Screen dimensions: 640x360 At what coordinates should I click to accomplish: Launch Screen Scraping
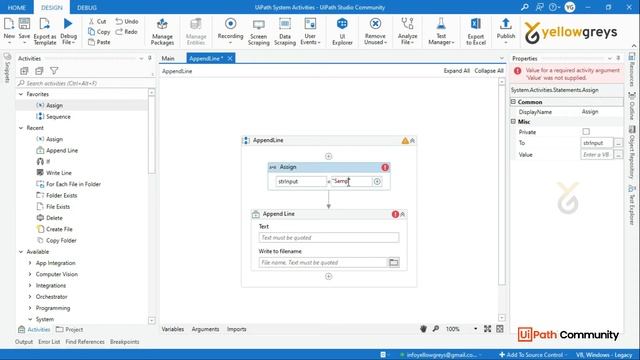click(x=258, y=31)
